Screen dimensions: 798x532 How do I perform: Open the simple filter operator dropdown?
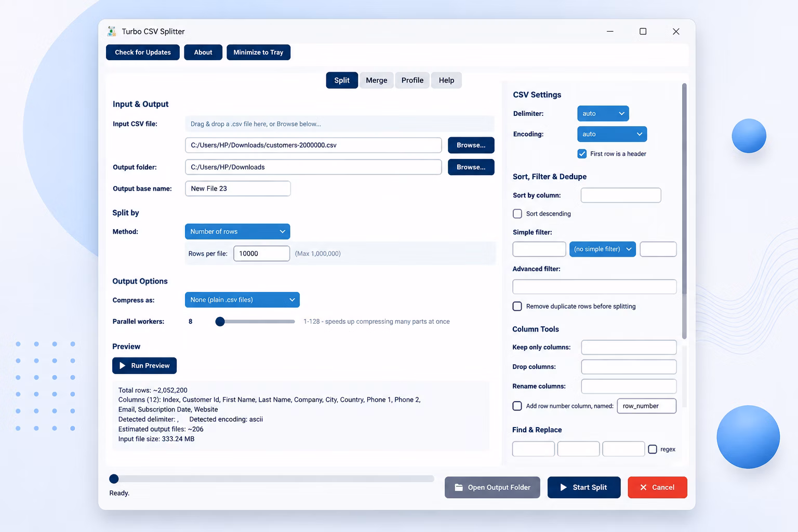click(x=603, y=249)
